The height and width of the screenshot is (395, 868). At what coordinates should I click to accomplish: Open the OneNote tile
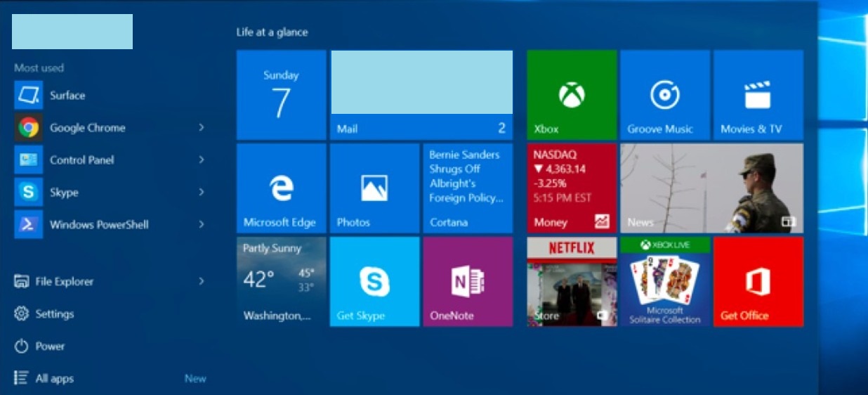pos(467,281)
